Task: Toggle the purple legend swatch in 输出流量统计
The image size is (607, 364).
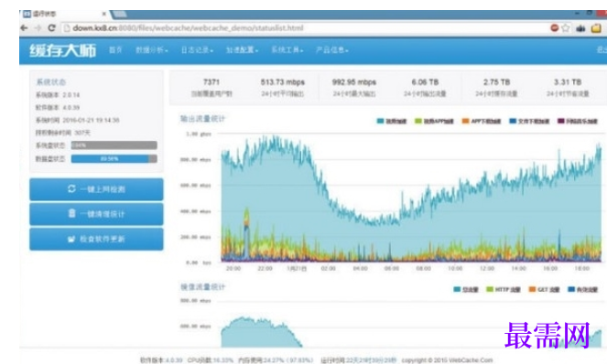Action: [560, 121]
